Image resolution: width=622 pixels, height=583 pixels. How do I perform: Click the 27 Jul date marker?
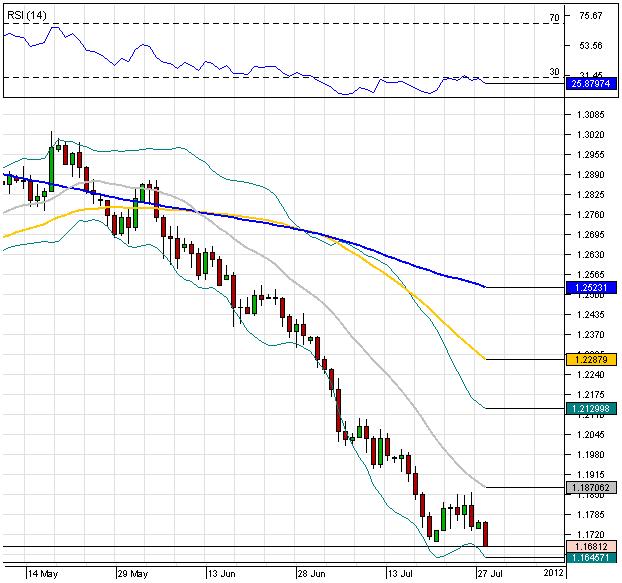pyautogui.click(x=488, y=573)
